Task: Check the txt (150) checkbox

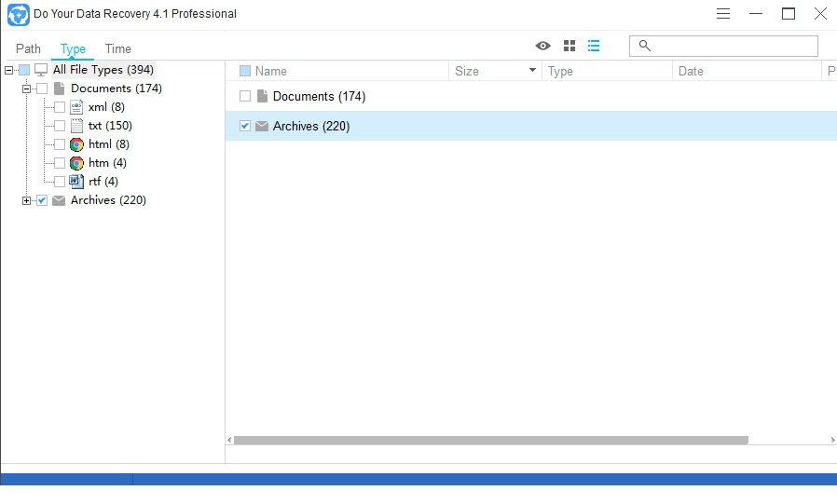Action: [60, 126]
